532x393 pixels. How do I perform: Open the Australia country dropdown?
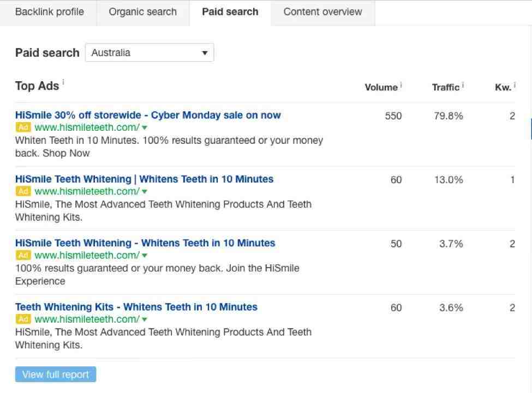[150, 52]
